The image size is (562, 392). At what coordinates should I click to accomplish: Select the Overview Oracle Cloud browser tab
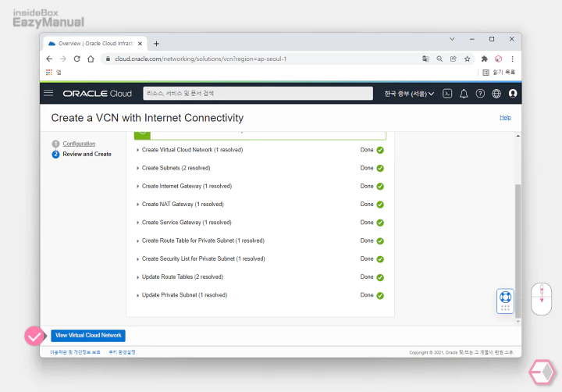(95, 44)
